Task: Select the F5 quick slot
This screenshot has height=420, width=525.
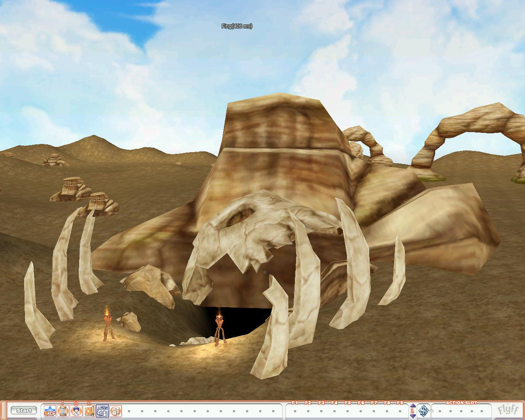Action: click(347, 411)
